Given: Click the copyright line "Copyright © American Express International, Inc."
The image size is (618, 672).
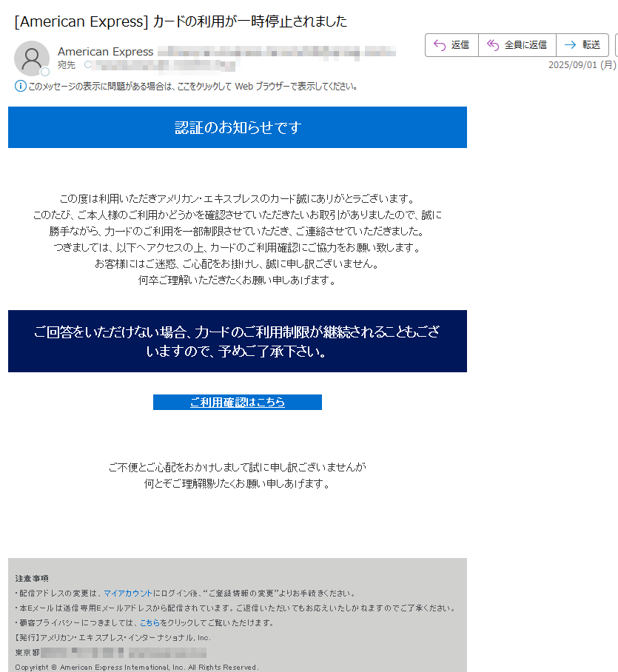Looking at the screenshot, I should click(137, 668).
